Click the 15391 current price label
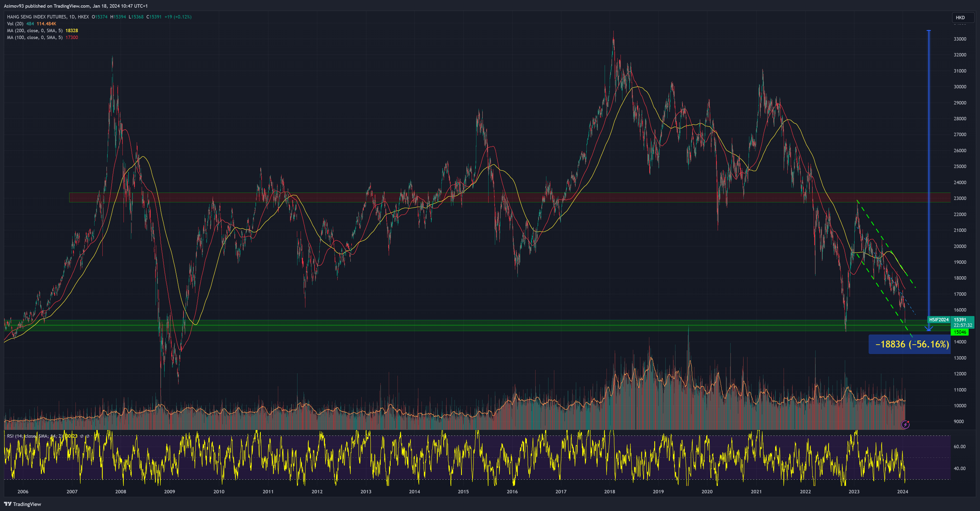Image resolution: width=980 pixels, height=511 pixels. click(x=960, y=320)
